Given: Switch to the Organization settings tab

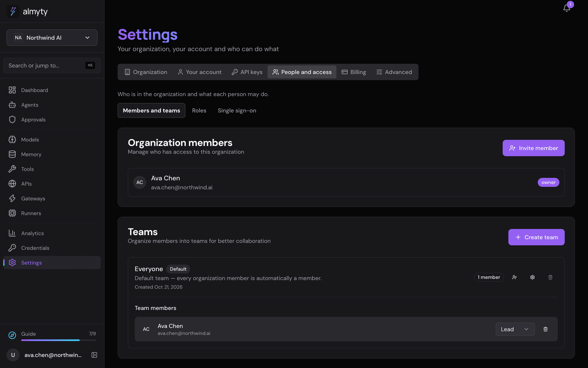Looking at the screenshot, I should (146, 72).
